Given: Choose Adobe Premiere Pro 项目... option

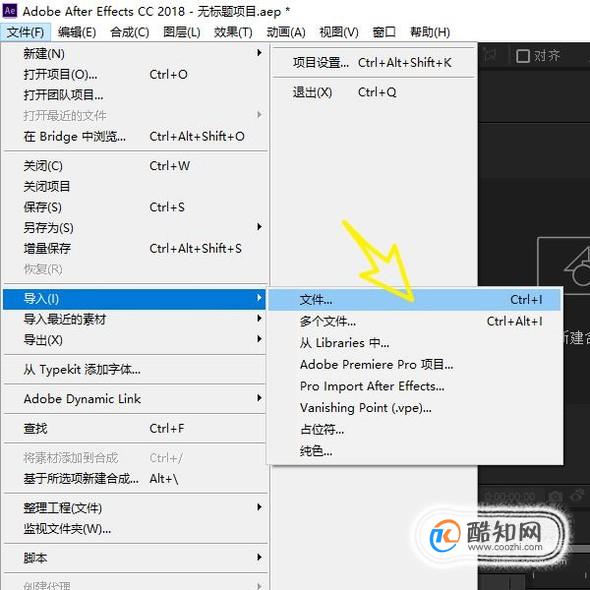Looking at the screenshot, I should tap(415, 365).
